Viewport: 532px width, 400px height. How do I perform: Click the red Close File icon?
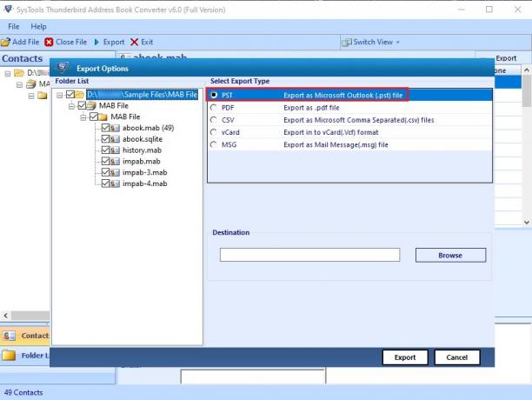tap(49, 42)
